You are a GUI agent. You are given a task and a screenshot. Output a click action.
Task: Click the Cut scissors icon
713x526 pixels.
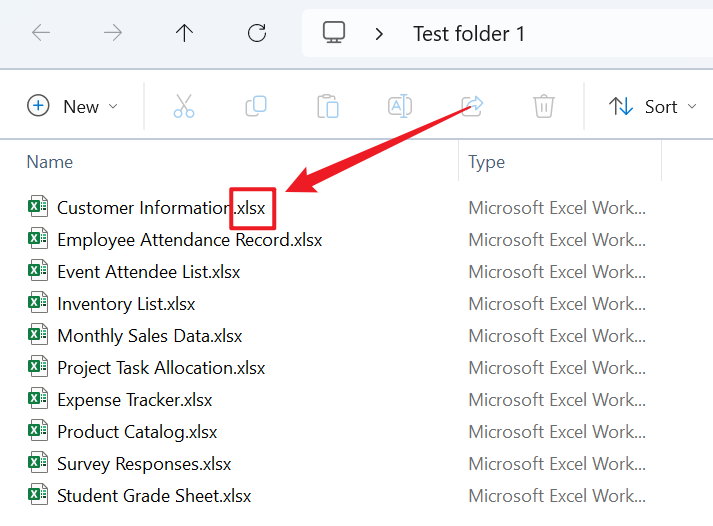pyautogui.click(x=184, y=106)
